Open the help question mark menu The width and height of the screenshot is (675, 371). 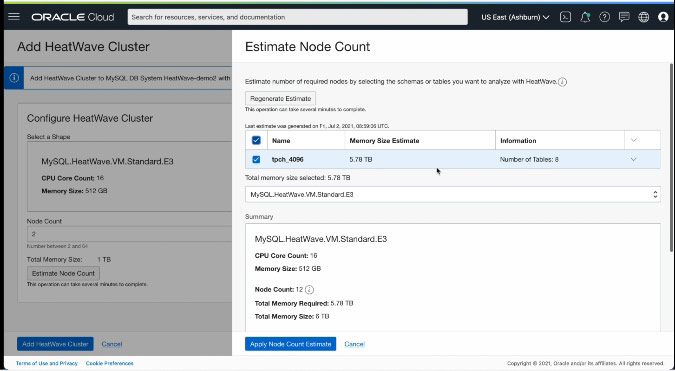pyautogui.click(x=604, y=17)
